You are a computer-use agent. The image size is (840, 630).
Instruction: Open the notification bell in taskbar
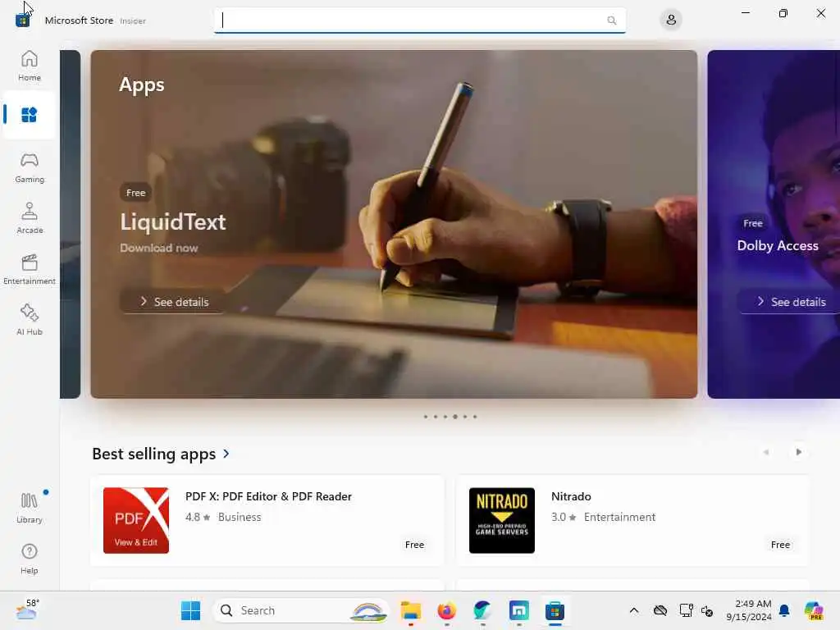[784, 610]
